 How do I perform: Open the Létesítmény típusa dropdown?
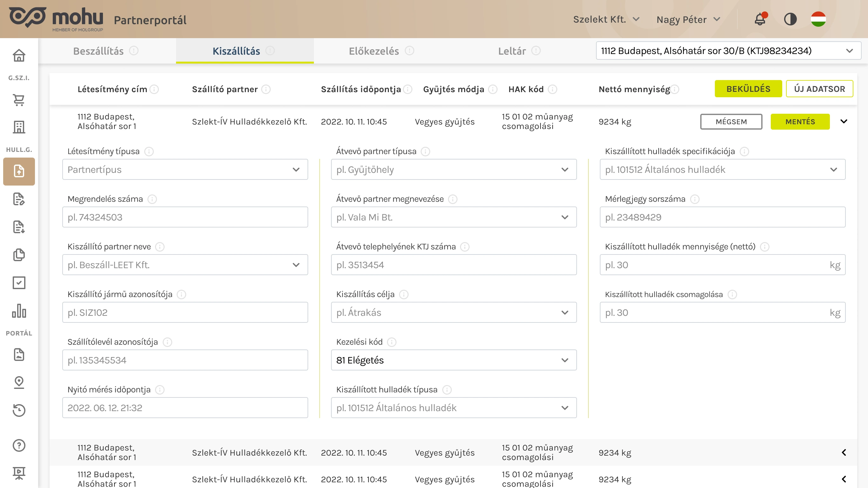point(185,170)
